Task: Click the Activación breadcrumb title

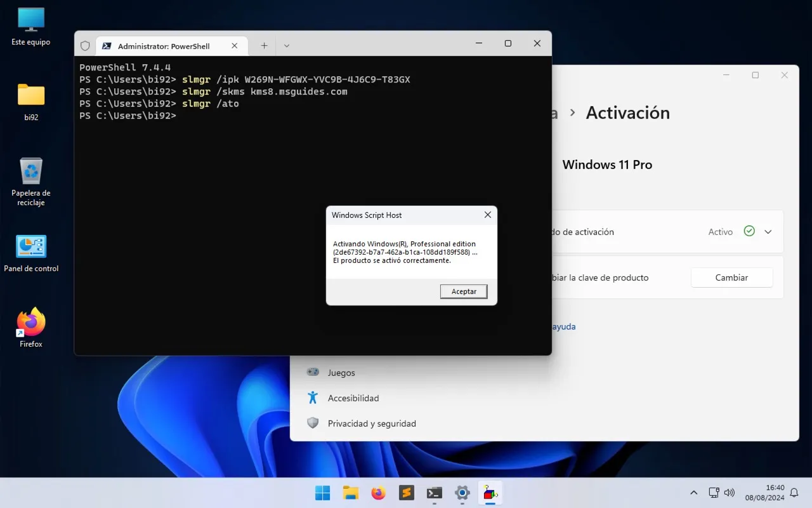Action: click(x=627, y=113)
